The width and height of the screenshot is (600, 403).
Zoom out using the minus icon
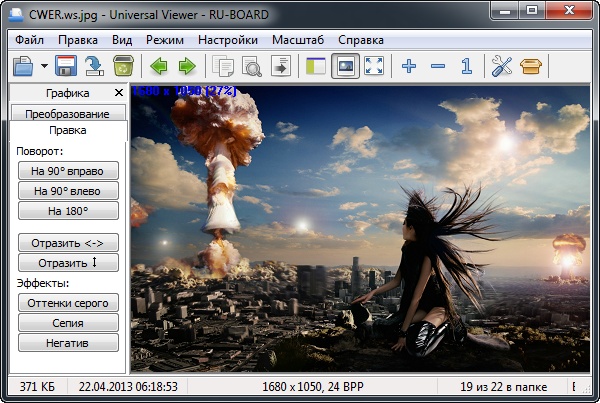[437, 67]
